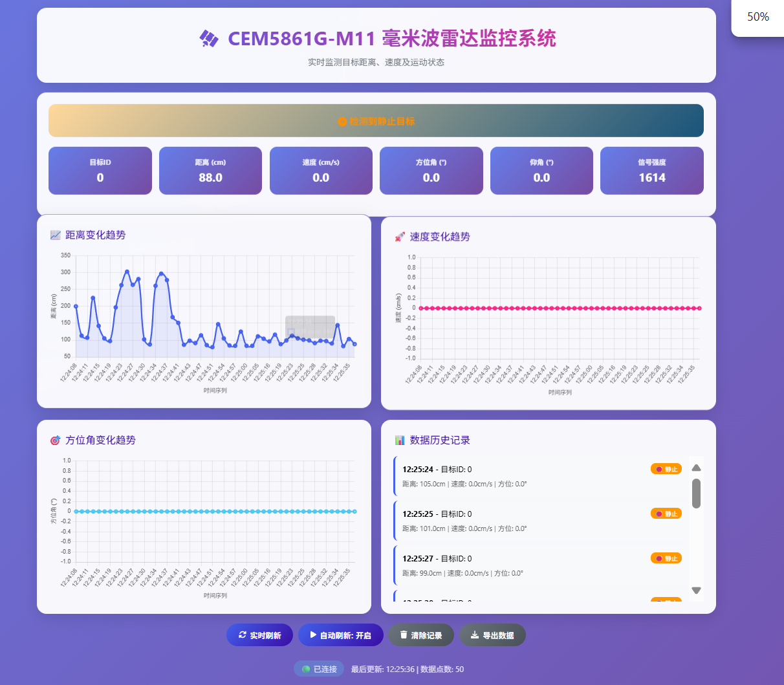Click the bar chart icon beside 数据历史记录
This screenshot has height=685, width=784.
(x=400, y=440)
